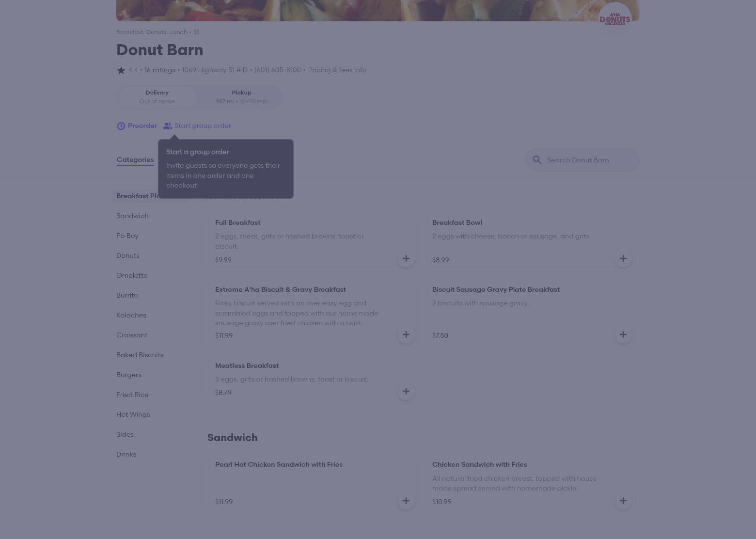Start a group order
Screen dimensions: 756x539
pos(197,126)
